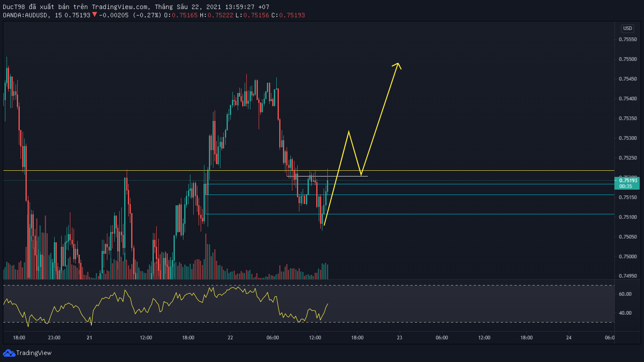The image size is (644, 362).
Task: Click the 0.74950 price axis label
Action: coord(628,276)
